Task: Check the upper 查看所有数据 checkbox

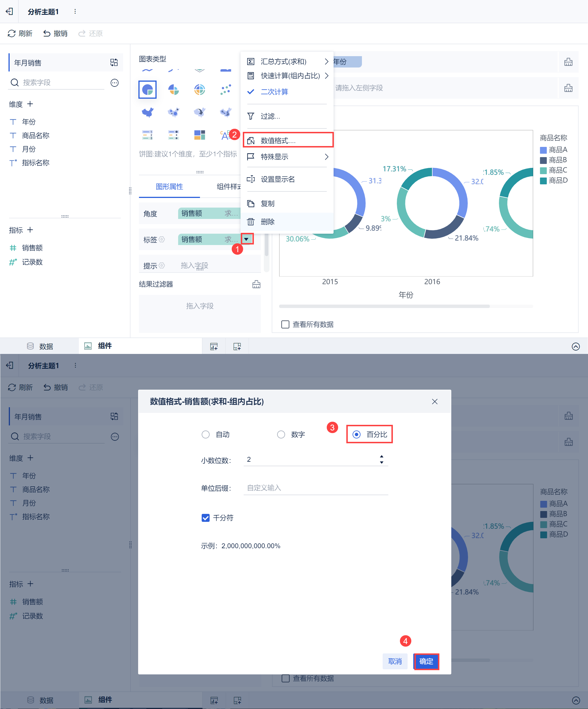Action: pos(285,324)
